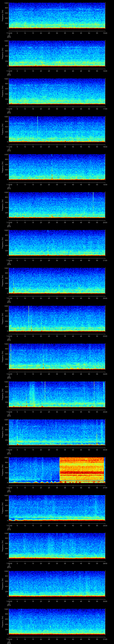Screen dimensions: 114x644
Task: Click the 17:00 end time label
Action: coord(105,109)
